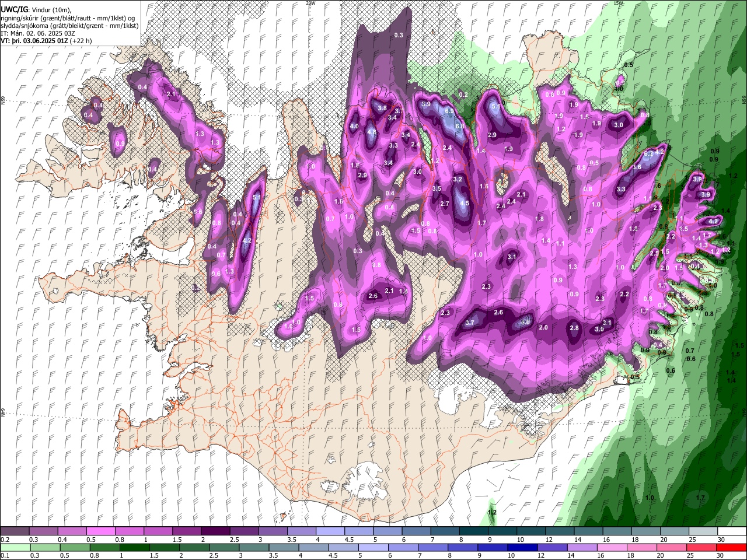The width and height of the screenshot is (747, 560).
Task: Select the near-white 25 swatch in snow legend
Action: point(703,531)
